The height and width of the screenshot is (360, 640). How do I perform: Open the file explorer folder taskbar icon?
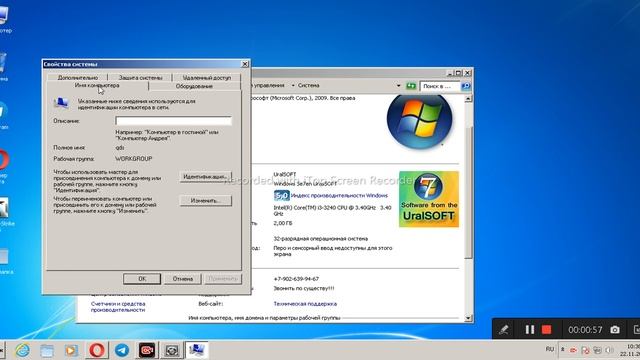[x=47, y=350]
